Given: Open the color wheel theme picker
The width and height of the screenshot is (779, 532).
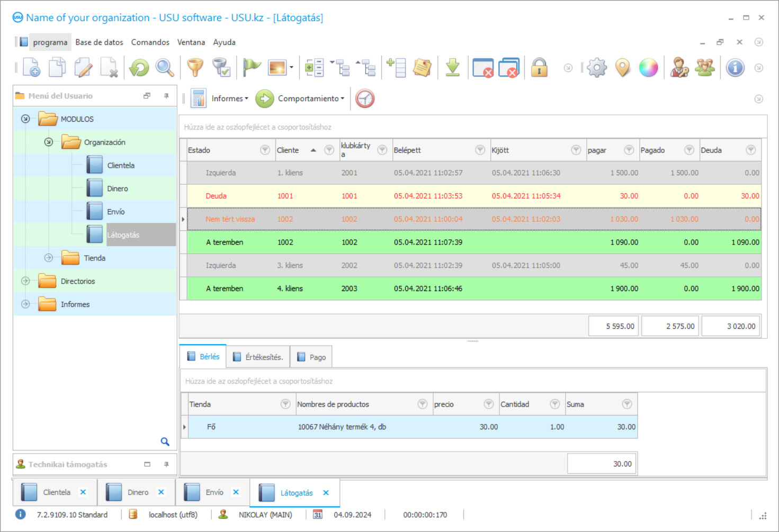Looking at the screenshot, I should 648,68.
